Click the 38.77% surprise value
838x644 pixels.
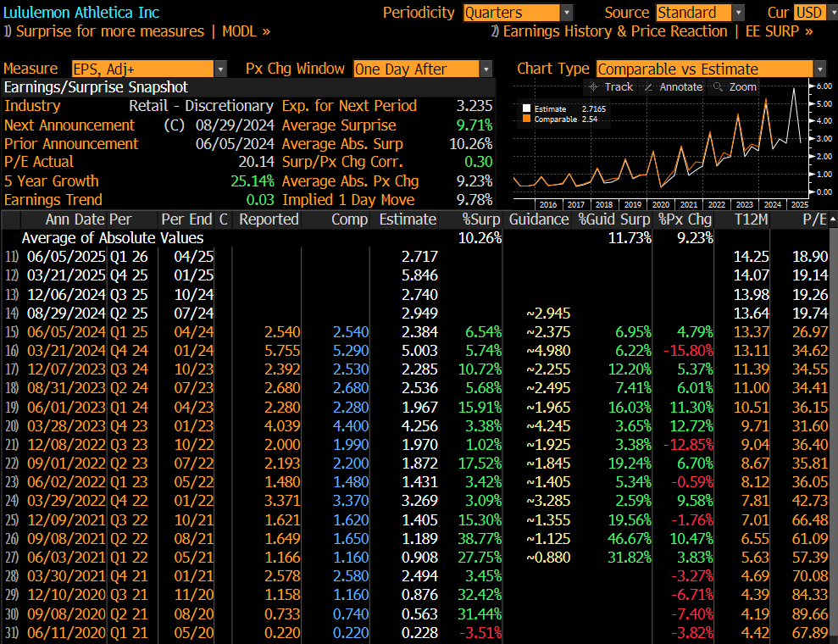point(480,539)
